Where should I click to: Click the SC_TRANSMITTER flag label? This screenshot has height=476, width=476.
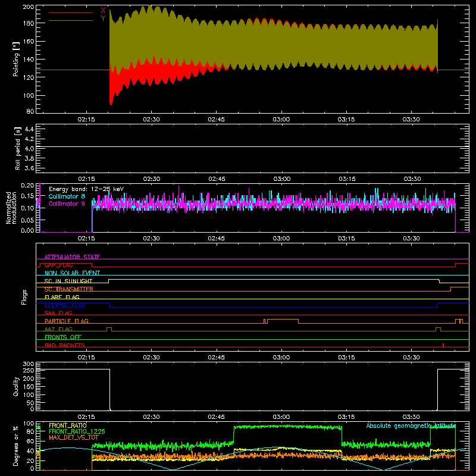coord(69,289)
